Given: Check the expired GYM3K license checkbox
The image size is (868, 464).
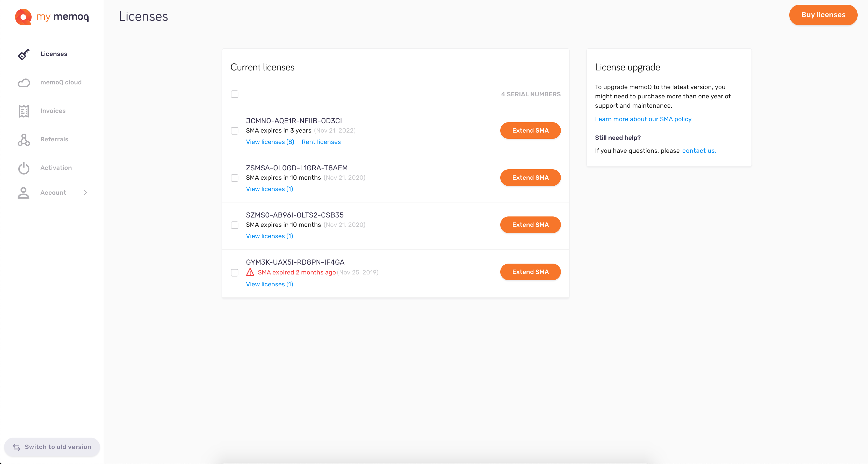Looking at the screenshot, I should tap(235, 273).
